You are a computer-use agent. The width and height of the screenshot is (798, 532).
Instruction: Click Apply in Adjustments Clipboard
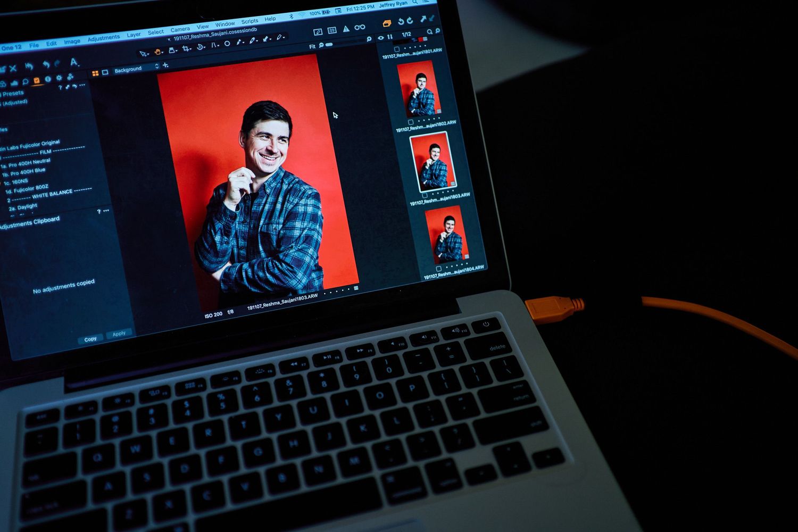point(119,334)
